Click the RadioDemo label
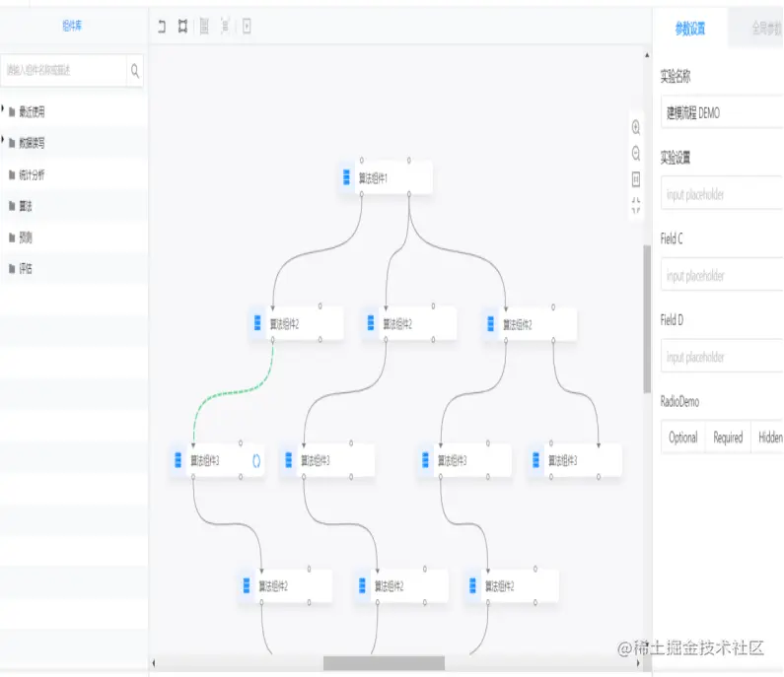The height and width of the screenshot is (677, 784). tap(679, 402)
